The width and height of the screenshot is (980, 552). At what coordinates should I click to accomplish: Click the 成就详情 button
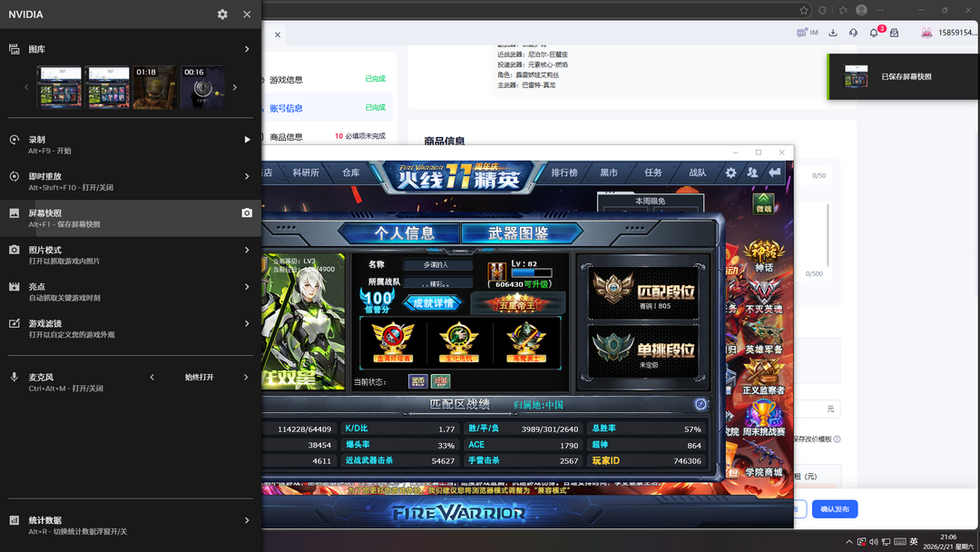pyautogui.click(x=433, y=302)
